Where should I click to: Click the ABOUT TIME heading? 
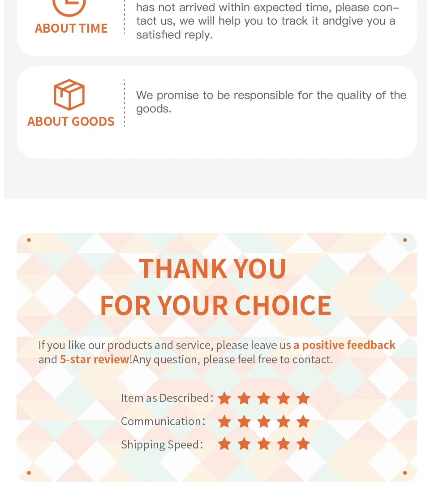click(71, 28)
